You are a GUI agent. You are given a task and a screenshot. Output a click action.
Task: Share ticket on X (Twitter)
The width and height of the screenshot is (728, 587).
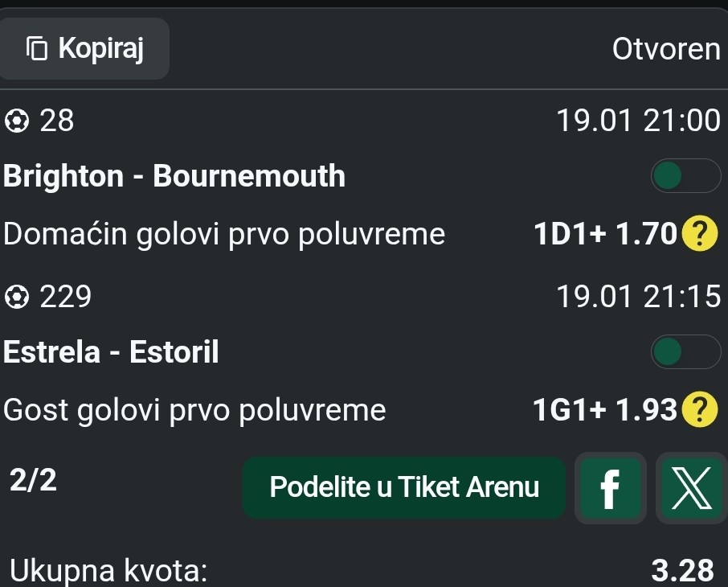(x=692, y=487)
